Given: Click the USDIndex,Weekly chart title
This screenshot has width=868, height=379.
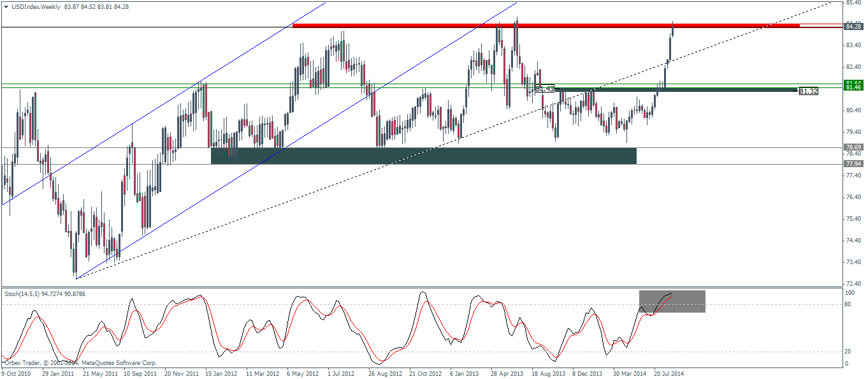Looking at the screenshot, I should [x=35, y=7].
